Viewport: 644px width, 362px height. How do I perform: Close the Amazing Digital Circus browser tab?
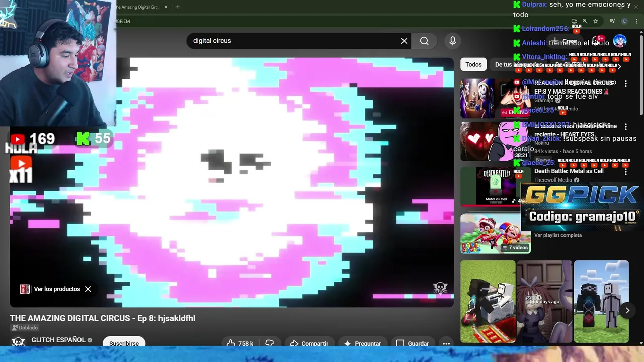point(165,7)
